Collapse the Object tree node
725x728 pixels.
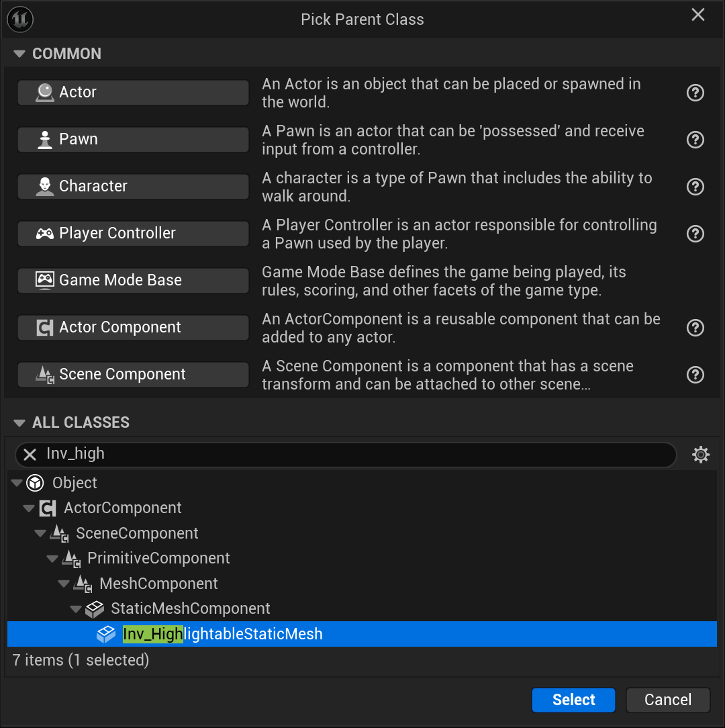click(17, 483)
